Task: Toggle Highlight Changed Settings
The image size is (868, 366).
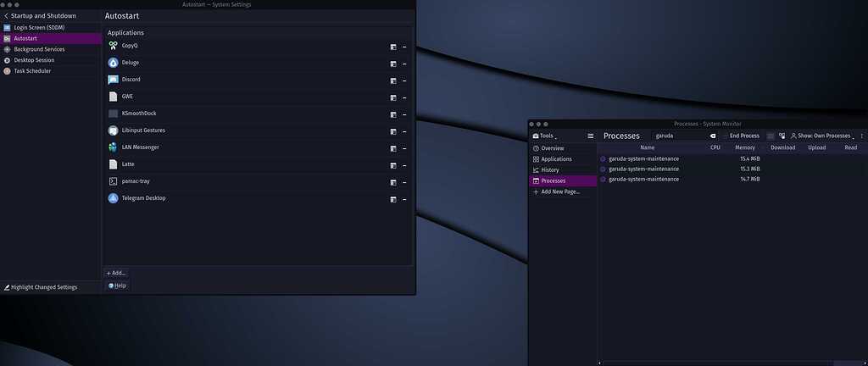Action: (x=41, y=287)
